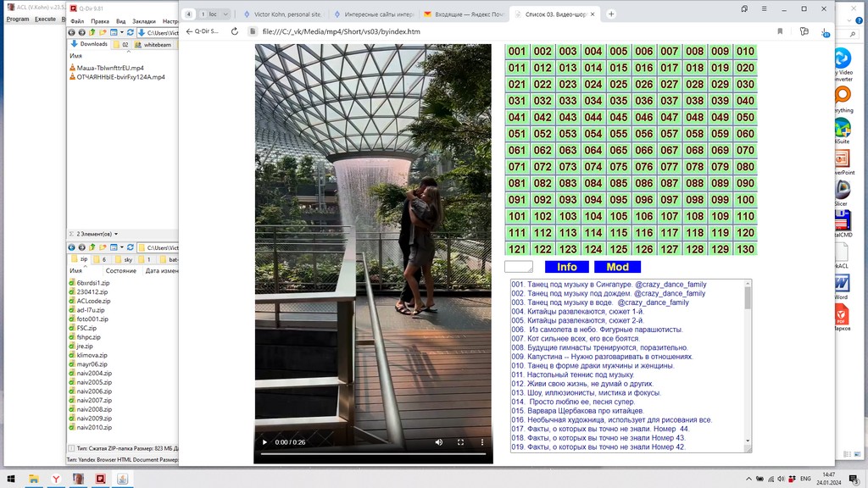This screenshot has width=868, height=488.
Task: Open Вид menu in Q-Dir
Action: point(120,21)
